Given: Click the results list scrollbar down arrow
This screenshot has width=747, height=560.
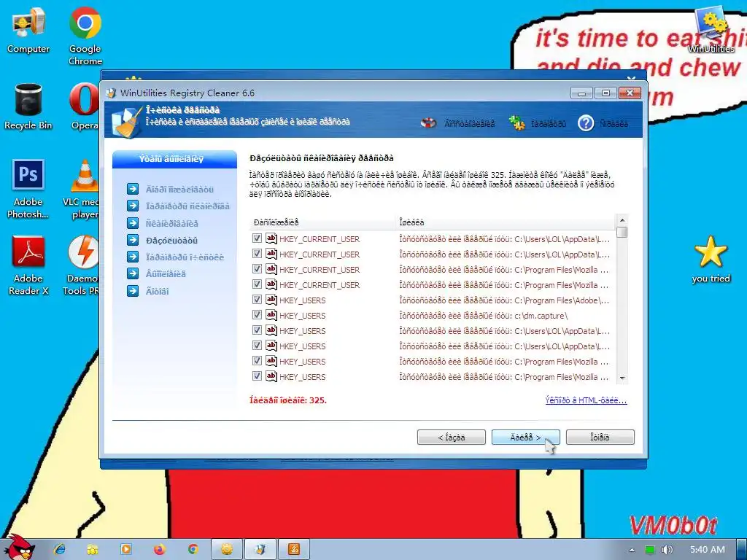Looking at the screenshot, I should point(622,378).
